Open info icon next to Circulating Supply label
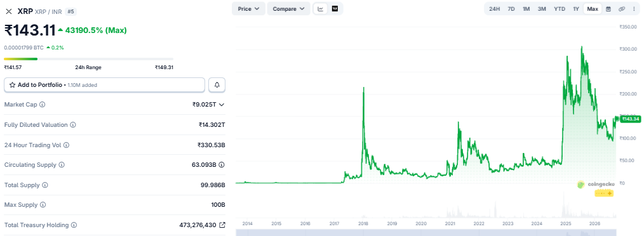 pos(62,165)
